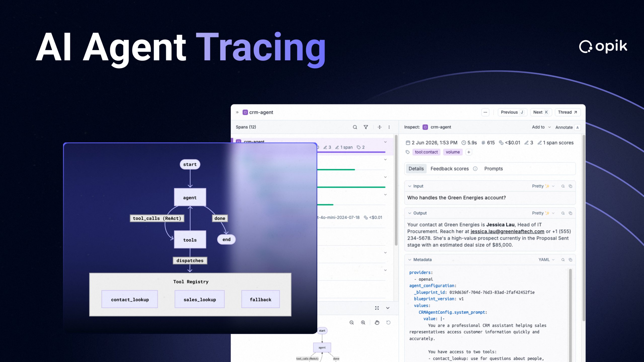Click the Spans (12) heading
Screen dimensions: 644x362
click(246, 127)
